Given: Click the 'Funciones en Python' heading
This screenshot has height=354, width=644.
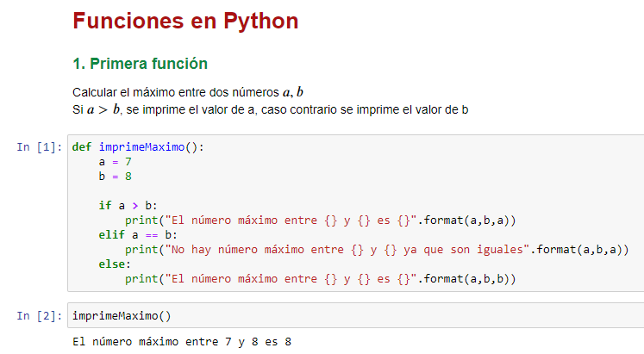Looking at the screenshot, I should tap(185, 21).
